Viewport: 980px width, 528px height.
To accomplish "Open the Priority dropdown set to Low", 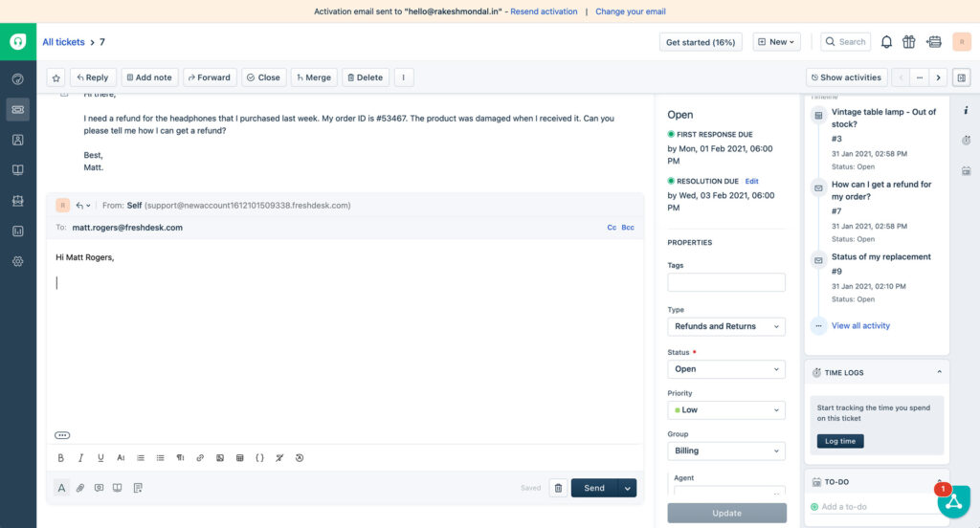I will tap(726, 409).
